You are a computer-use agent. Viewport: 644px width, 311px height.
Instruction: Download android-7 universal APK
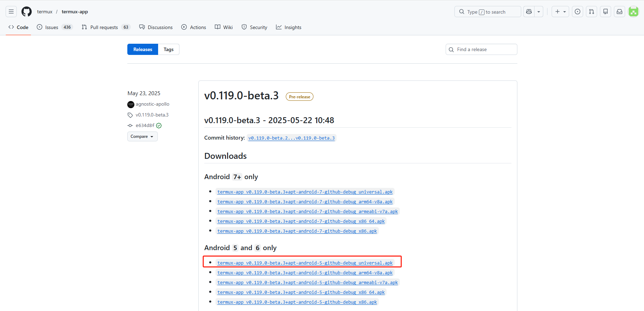[305, 192]
